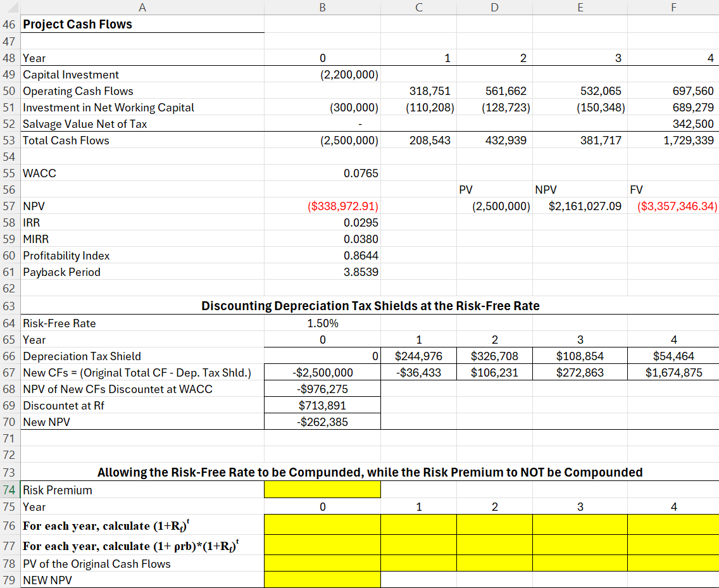Select the yellow NEW NPV input cell
The height and width of the screenshot is (588, 719).
(322, 580)
